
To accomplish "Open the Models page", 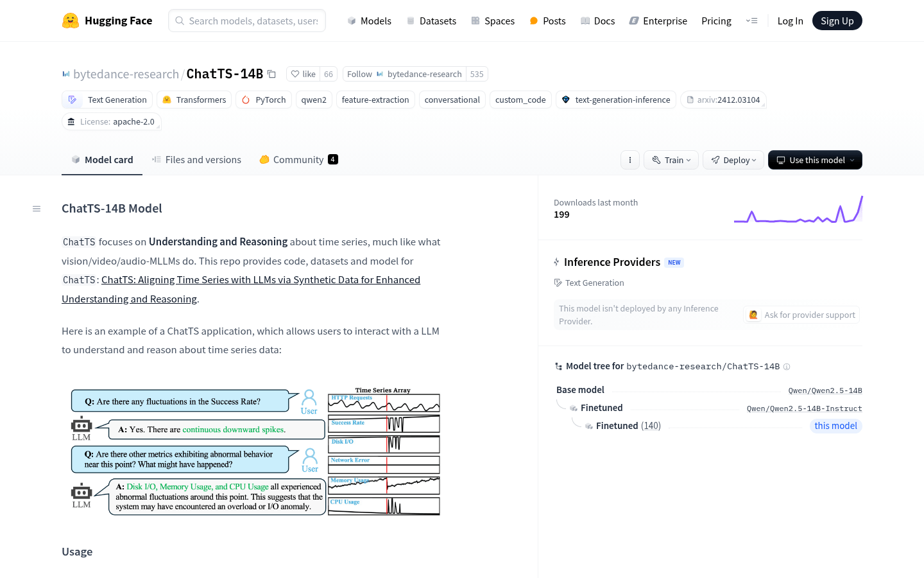I will tap(370, 21).
